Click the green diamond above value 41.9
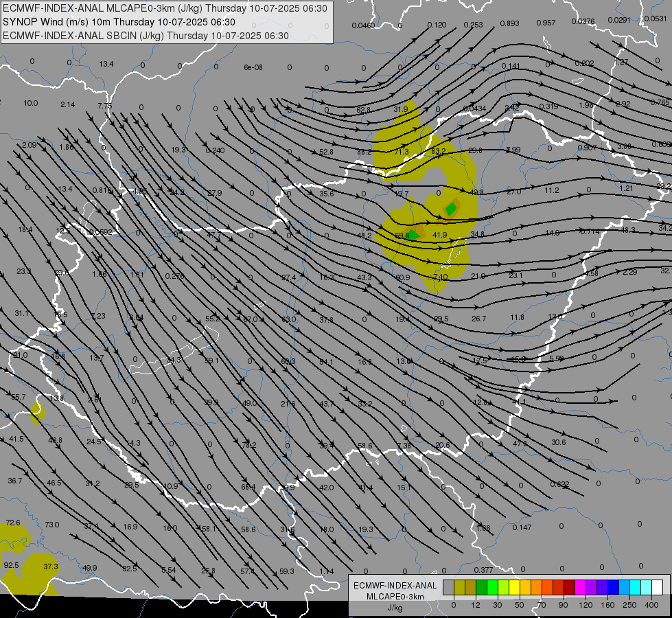The image size is (672, 618). (451, 209)
